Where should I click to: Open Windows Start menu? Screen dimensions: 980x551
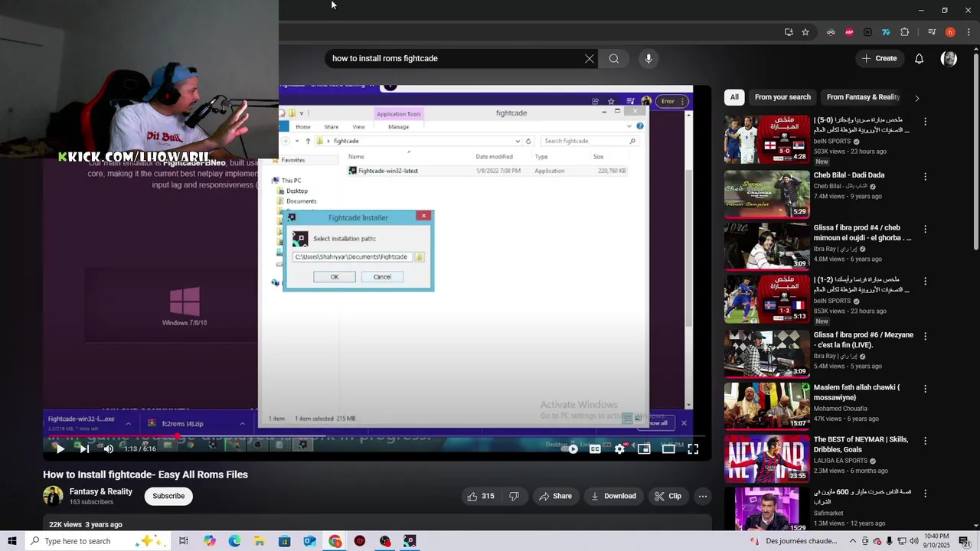pos(12,541)
